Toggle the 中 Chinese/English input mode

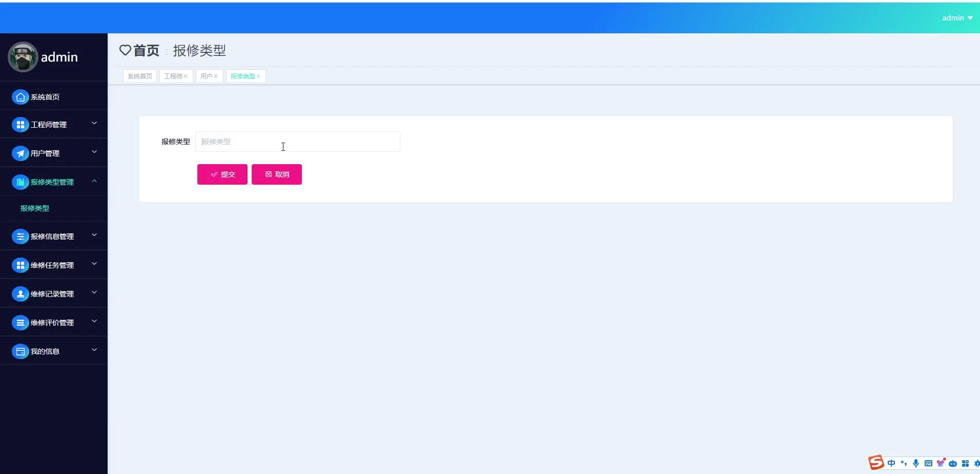(x=891, y=463)
